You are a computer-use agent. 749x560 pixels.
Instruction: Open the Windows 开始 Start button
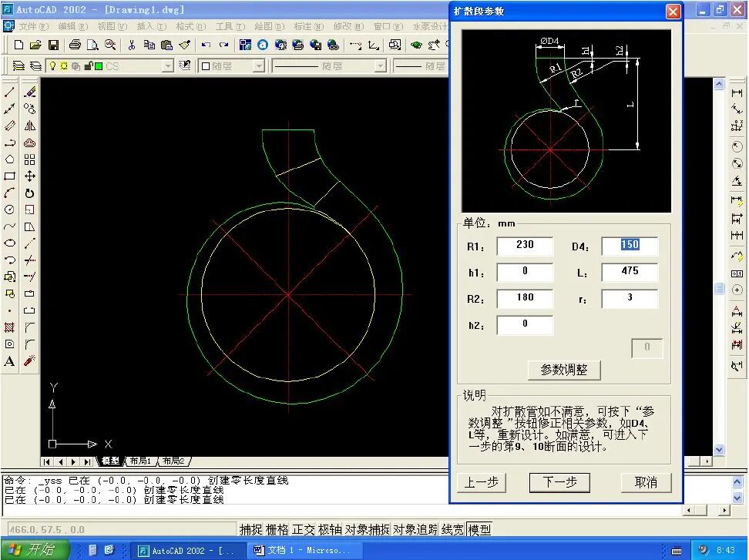click(x=35, y=549)
